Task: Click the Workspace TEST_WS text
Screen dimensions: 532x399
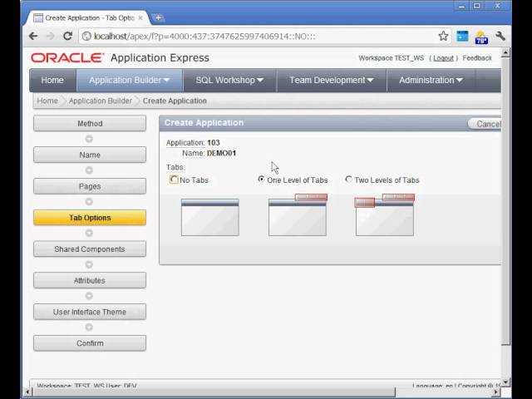Action: coord(392,58)
